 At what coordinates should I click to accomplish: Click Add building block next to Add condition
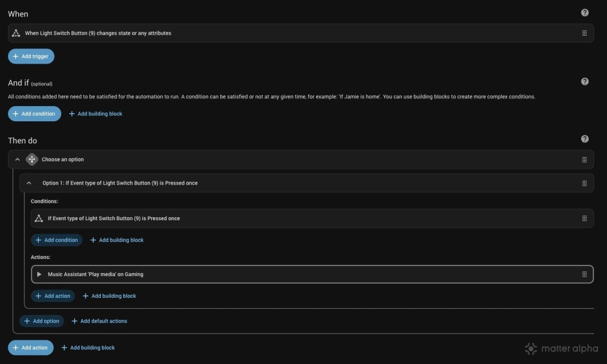(95, 113)
